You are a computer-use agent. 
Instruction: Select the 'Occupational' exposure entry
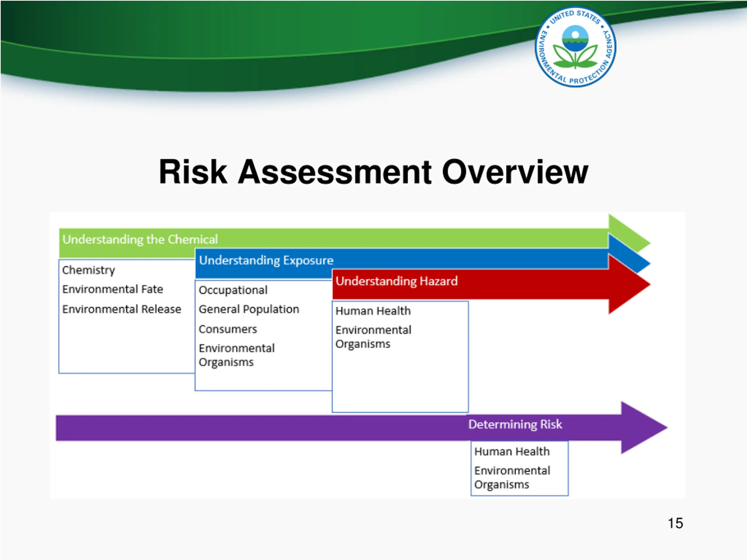click(x=233, y=290)
